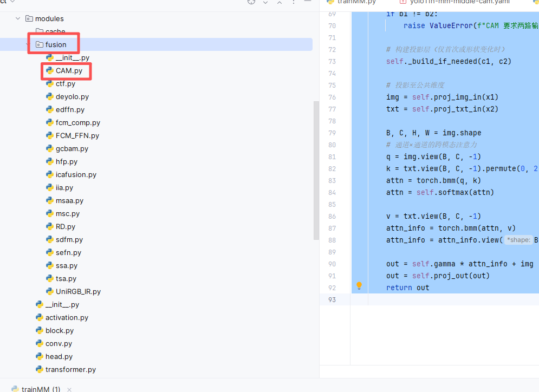
Task: Click 'q = img.view(B, C, -1)' line
Action: point(433,156)
